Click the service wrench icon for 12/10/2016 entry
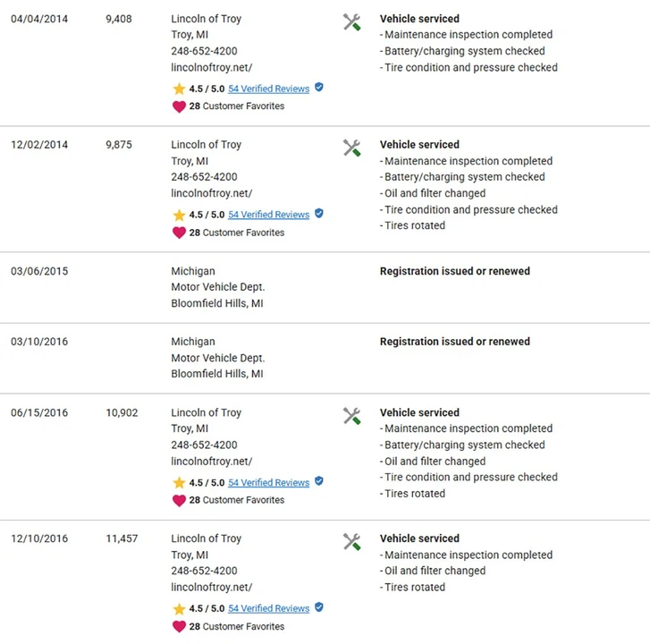Screen dimensions: 650x644 pos(352,541)
